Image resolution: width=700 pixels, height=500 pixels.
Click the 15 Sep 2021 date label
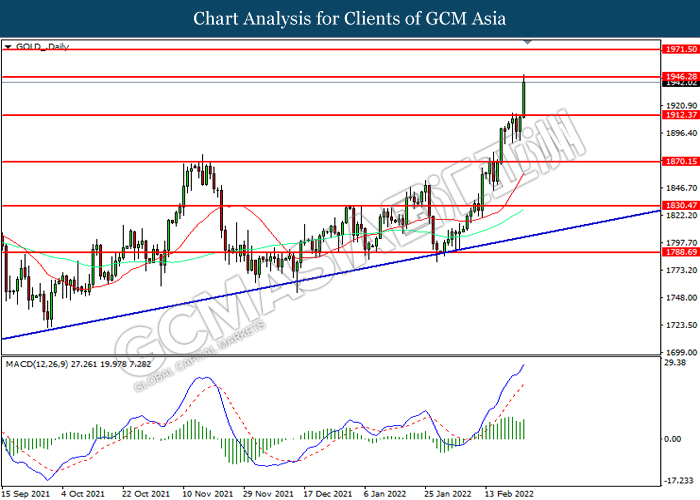click(25, 494)
